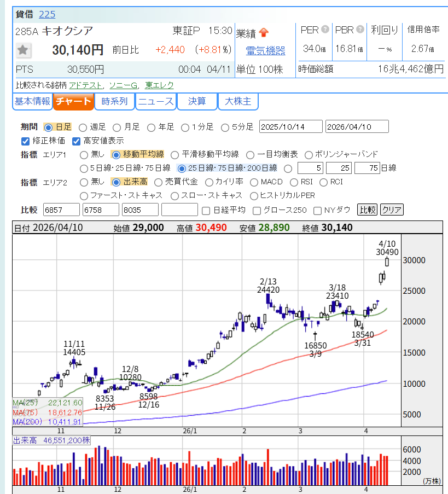Click comparison code field 6758
The width and height of the screenshot is (448, 494).
(x=101, y=210)
